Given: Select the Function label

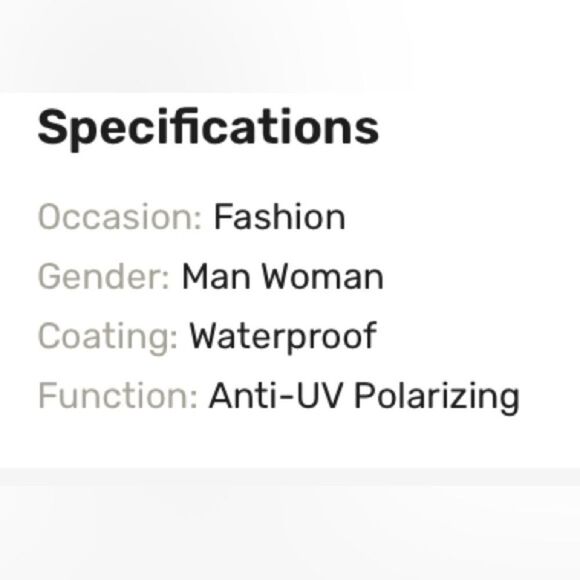Looking at the screenshot, I should pyautogui.click(x=118, y=395).
